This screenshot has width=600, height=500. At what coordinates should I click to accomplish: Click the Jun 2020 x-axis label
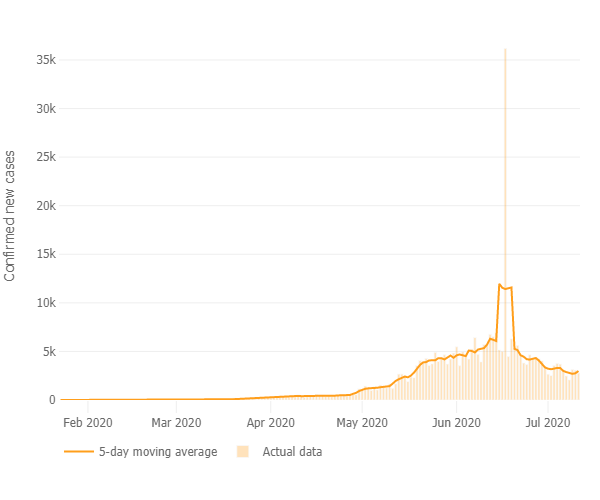coord(456,423)
